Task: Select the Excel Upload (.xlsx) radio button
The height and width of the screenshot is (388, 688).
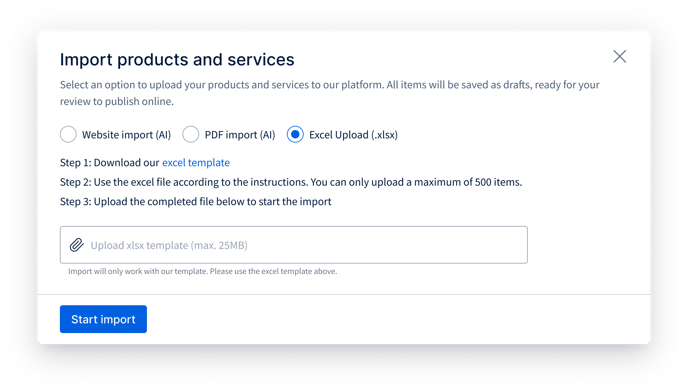Action: pyautogui.click(x=295, y=134)
